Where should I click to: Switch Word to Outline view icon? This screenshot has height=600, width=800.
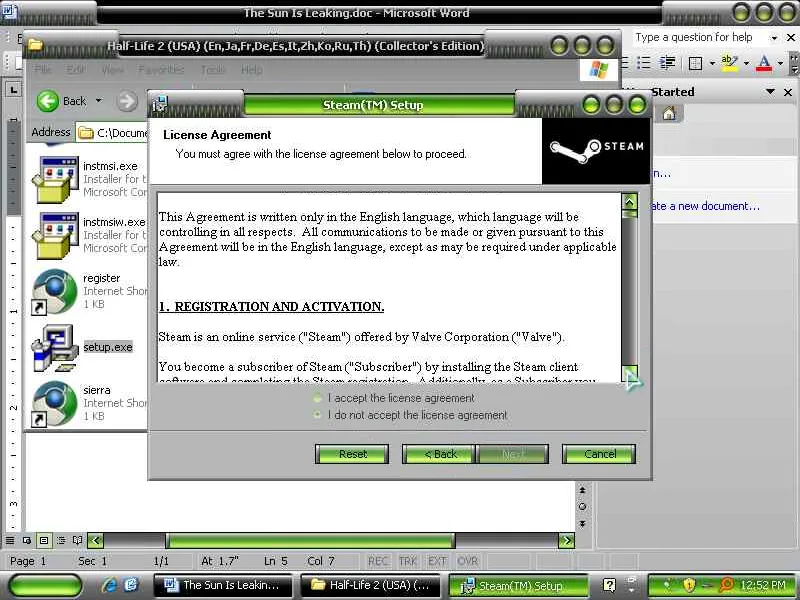click(x=61, y=540)
